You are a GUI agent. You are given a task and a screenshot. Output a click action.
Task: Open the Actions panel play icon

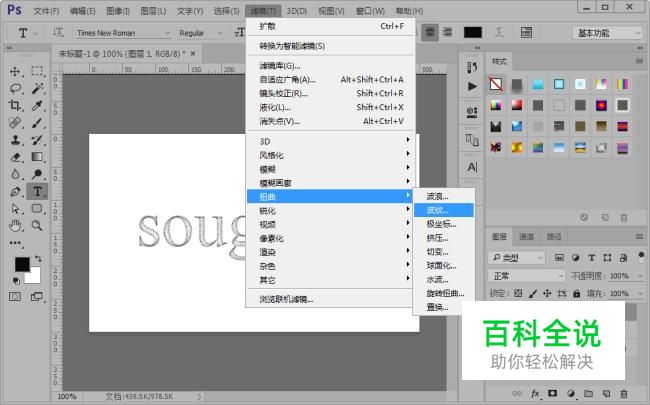pos(472,86)
